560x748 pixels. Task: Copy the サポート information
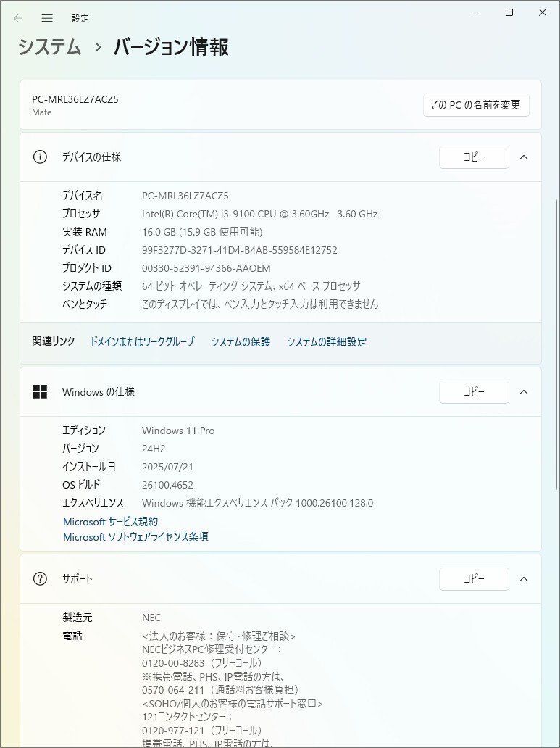point(474,578)
